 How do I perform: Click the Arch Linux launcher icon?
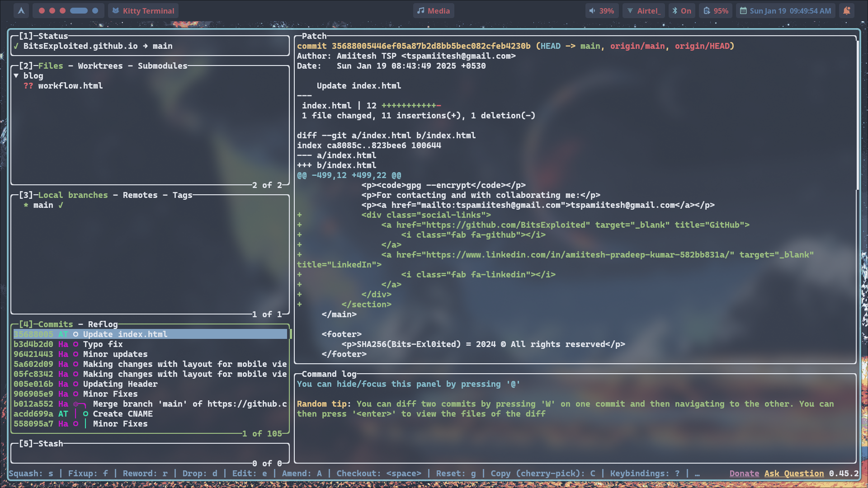point(21,11)
